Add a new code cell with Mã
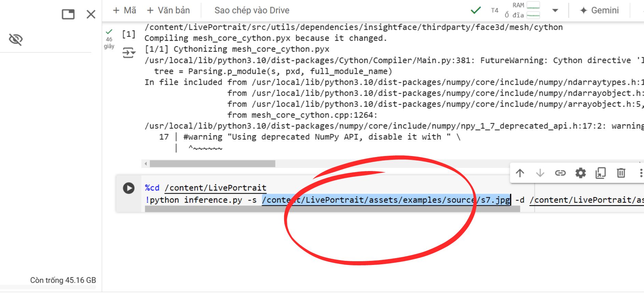 (x=125, y=10)
